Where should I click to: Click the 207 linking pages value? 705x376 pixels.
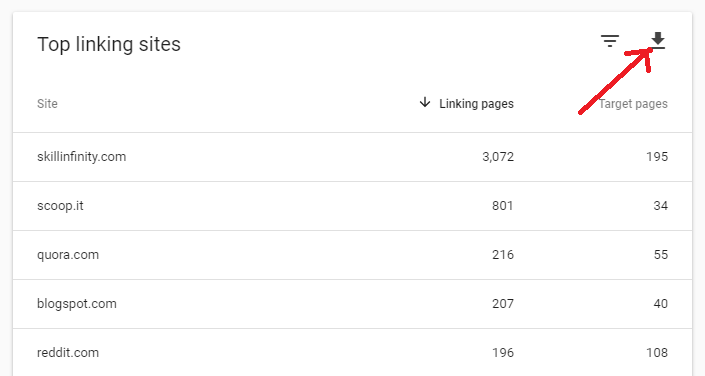pos(503,304)
